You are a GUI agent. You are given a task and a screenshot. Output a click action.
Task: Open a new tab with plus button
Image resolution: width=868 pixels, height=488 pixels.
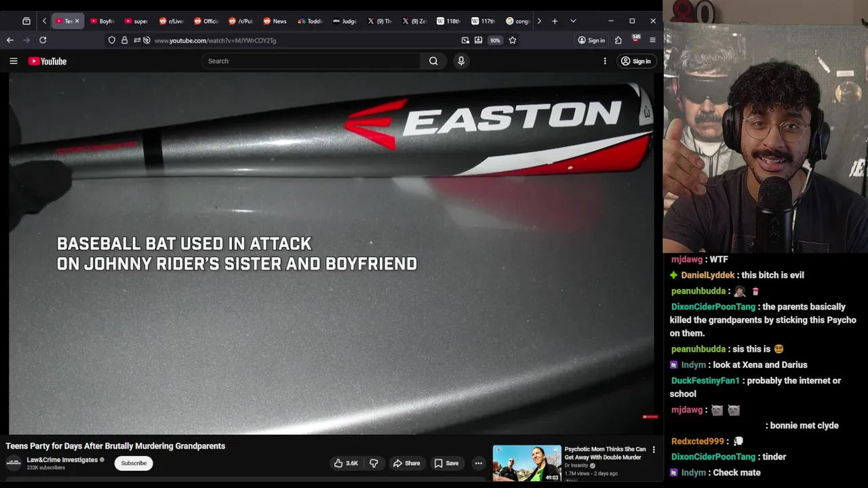[555, 21]
